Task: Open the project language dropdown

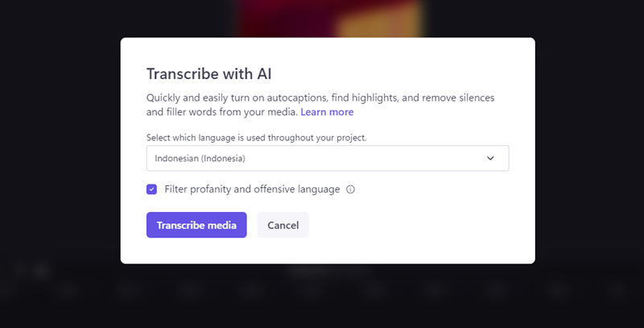Action: 328,158
